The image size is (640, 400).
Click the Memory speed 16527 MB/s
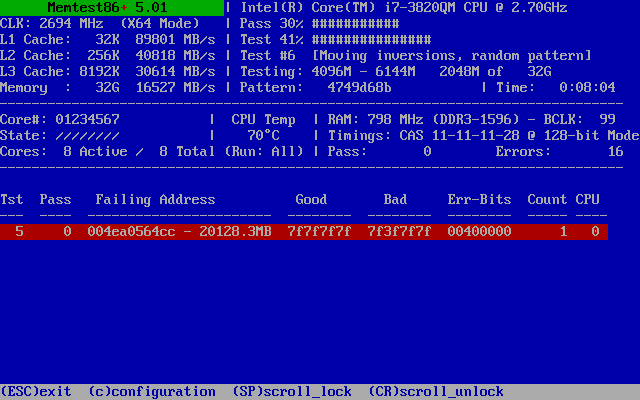[x=175, y=87]
